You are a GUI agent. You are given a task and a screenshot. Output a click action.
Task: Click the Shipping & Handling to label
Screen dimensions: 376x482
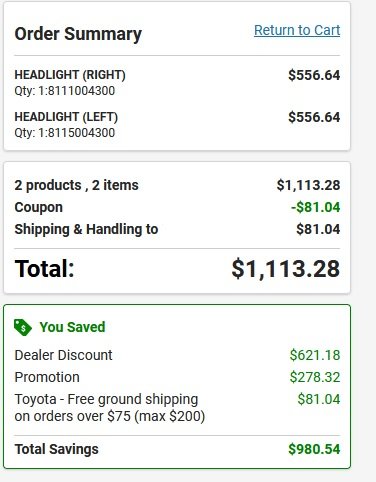(x=86, y=229)
